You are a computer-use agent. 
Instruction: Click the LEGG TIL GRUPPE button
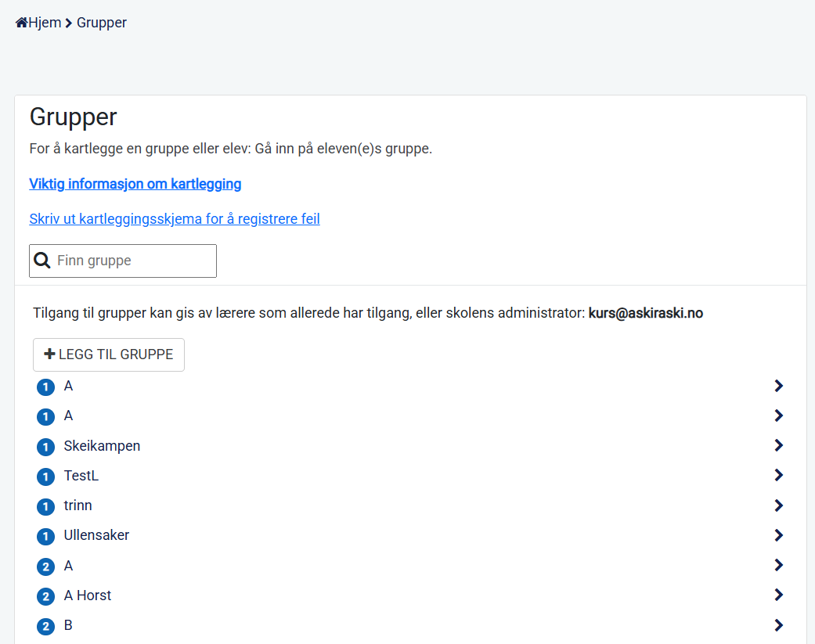point(109,354)
